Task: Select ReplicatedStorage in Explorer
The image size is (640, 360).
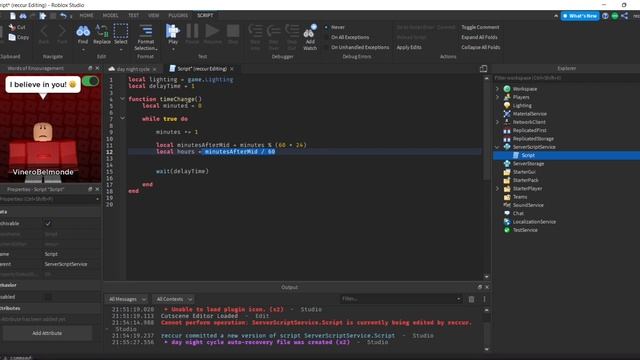Action: pos(533,139)
